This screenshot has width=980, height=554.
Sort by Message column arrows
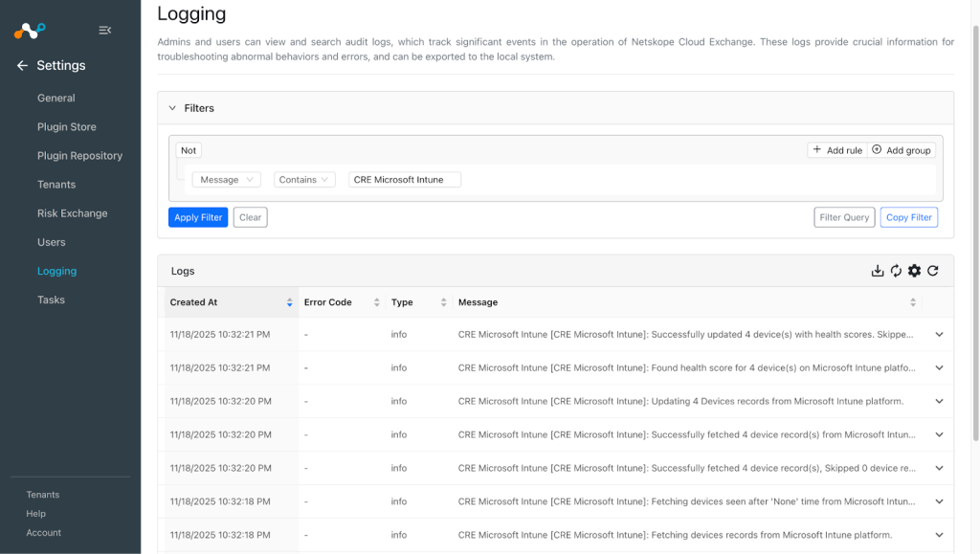[912, 302]
